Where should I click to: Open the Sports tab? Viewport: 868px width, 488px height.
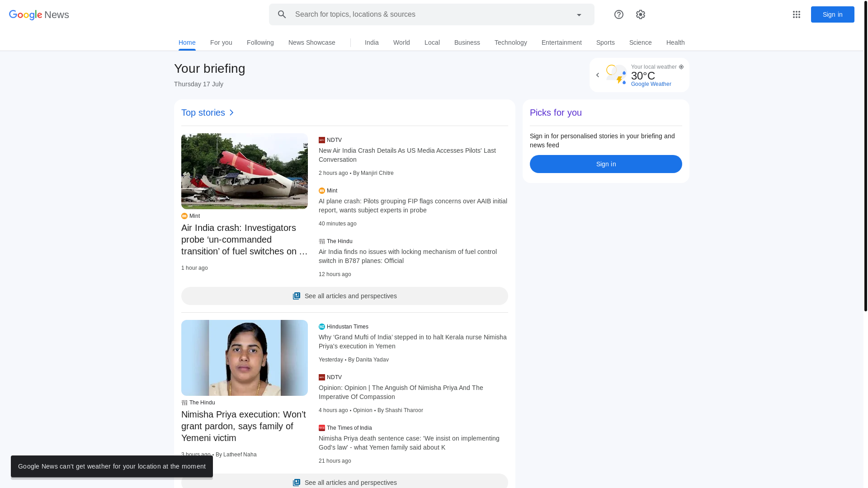[x=605, y=42]
